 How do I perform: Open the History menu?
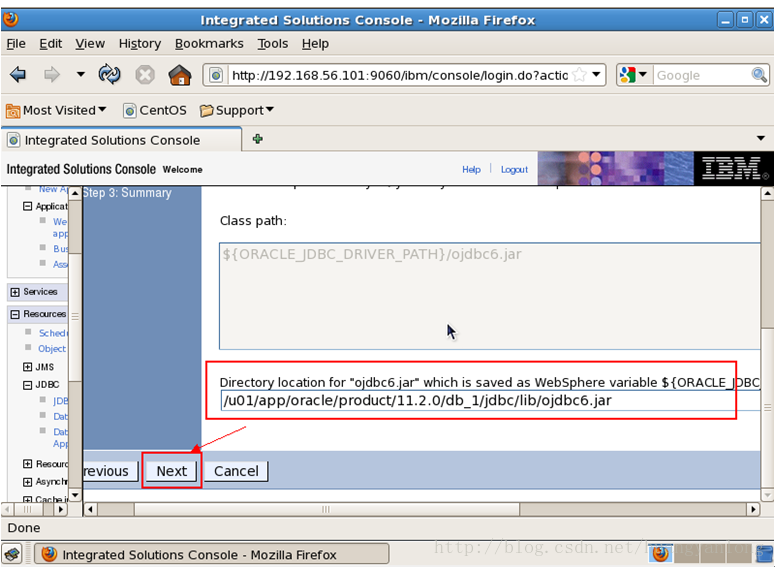point(140,44)
